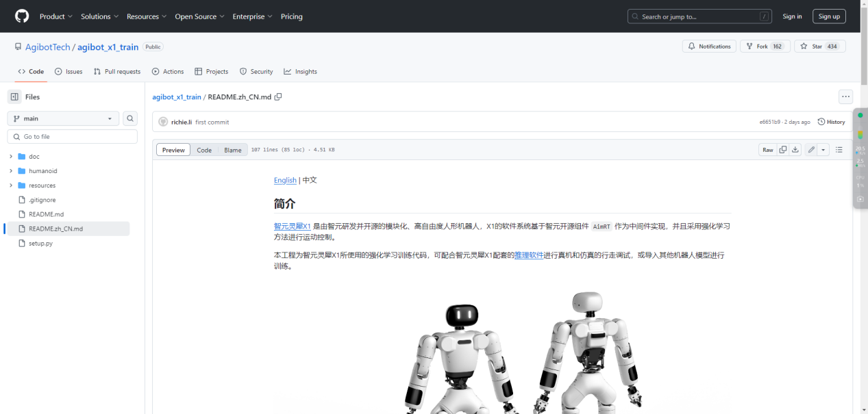Click the GitHub logo in the header
Screen dimensions: 868x414
pos(22,16)
